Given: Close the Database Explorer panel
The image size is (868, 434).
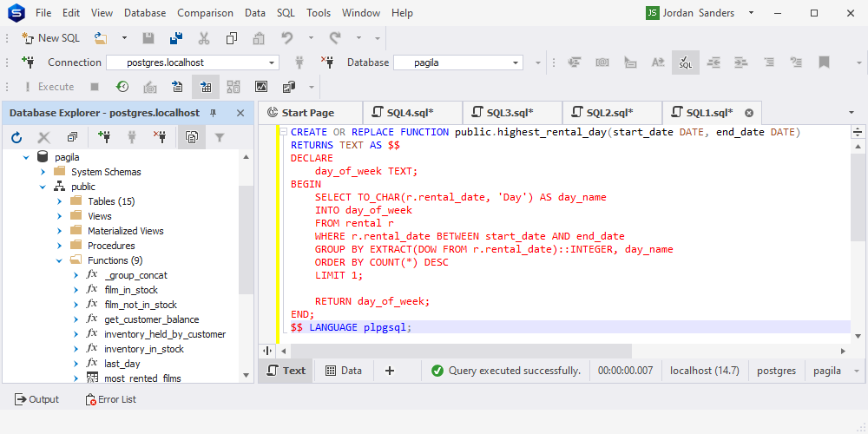Looking at the screenshot, I should [x=240, y=113].
